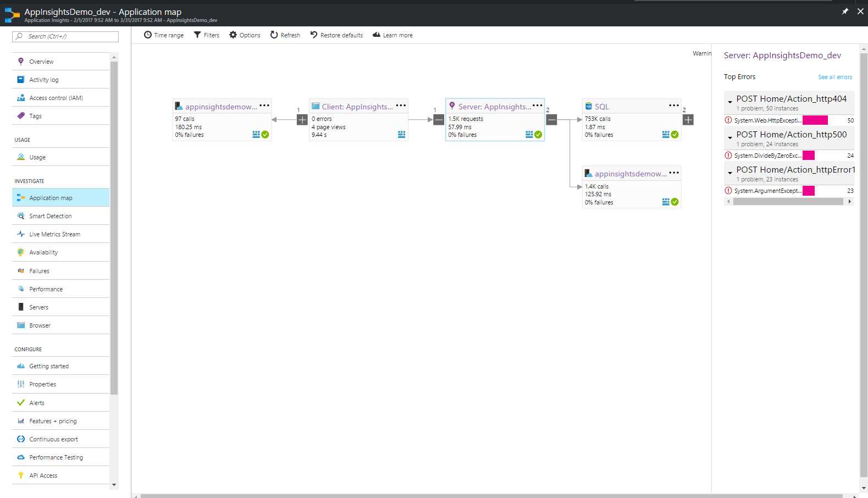Screen dimensions: 868x498
Task: Collapse POST Home/Action_http404 error group
Action: pos(730,102)
